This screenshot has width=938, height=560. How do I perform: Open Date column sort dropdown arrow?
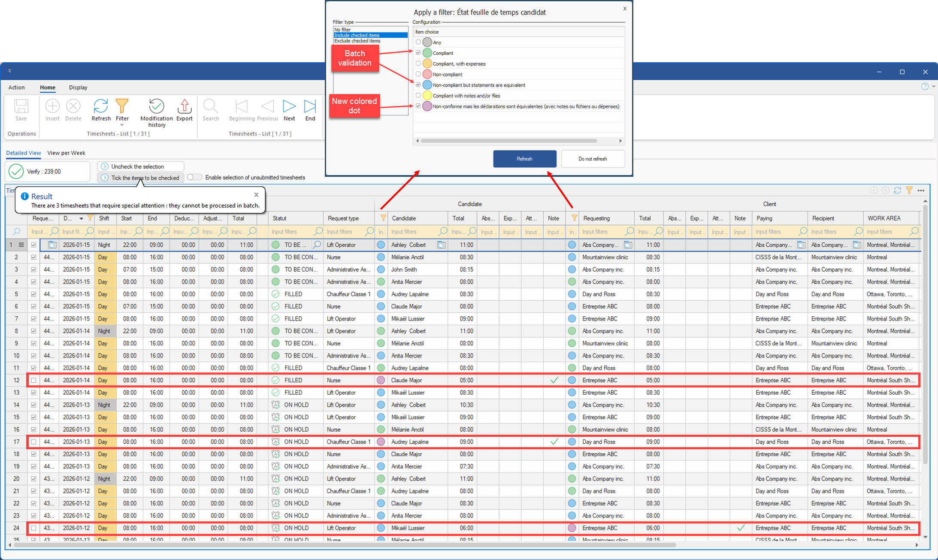tap(81, 218)
